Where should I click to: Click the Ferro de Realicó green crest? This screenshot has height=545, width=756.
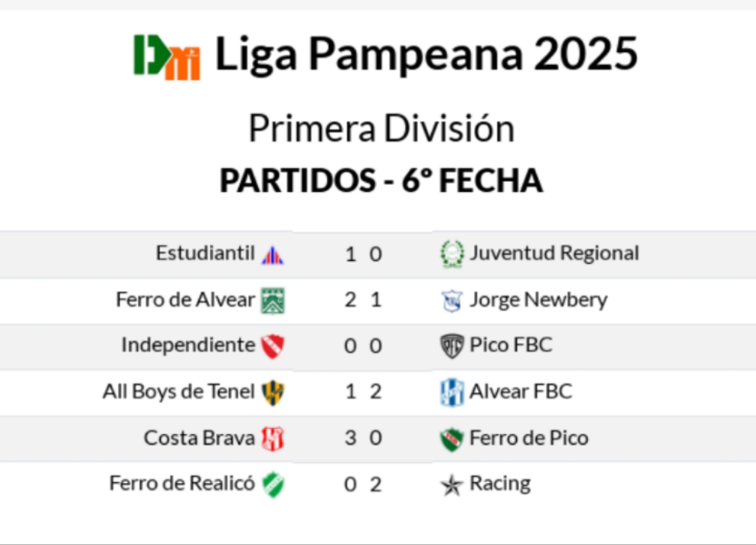click(273, 485)
